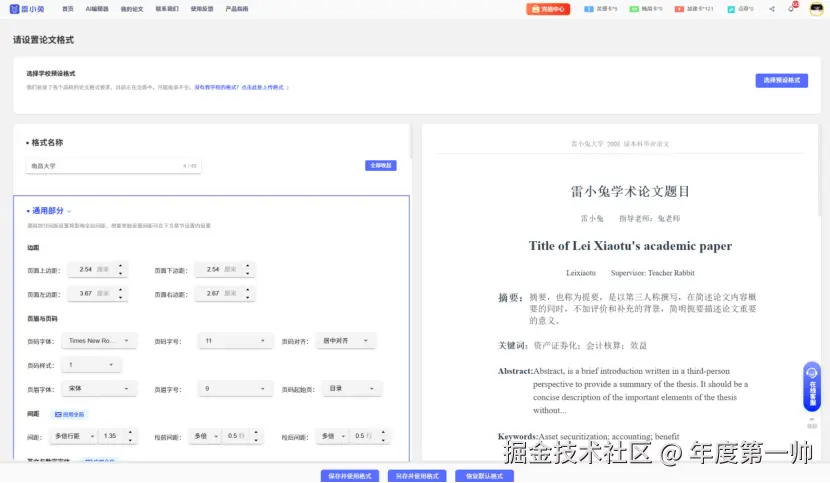
Task: Decrease the 1.35 line spacing value
Action: pyautogui.click(x=130, y=440)
